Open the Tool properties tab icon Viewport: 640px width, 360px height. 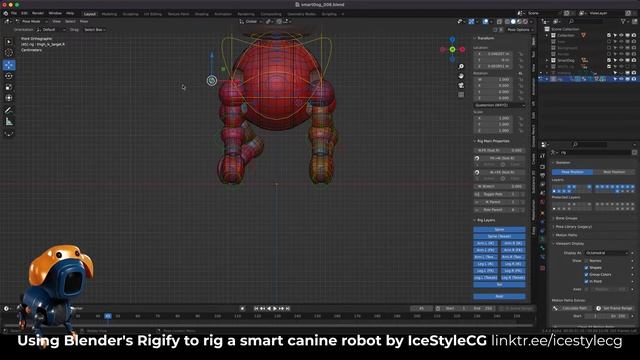[x=542, y=156]
